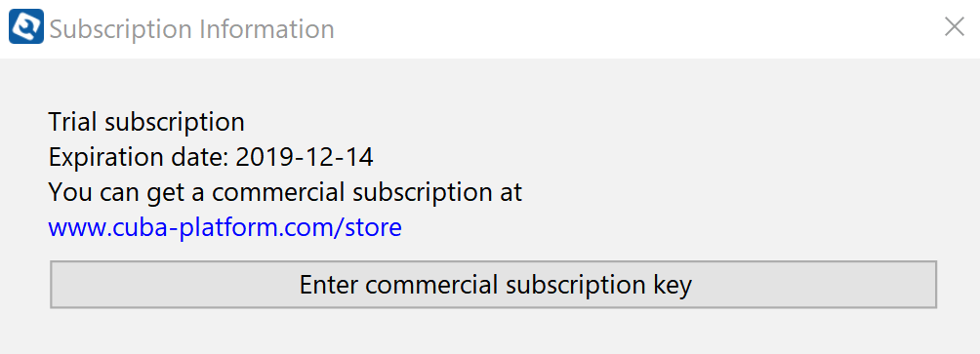
Task: Open window menu via title bar app icon
Action: pyautogui.click(x=26, y=26)
